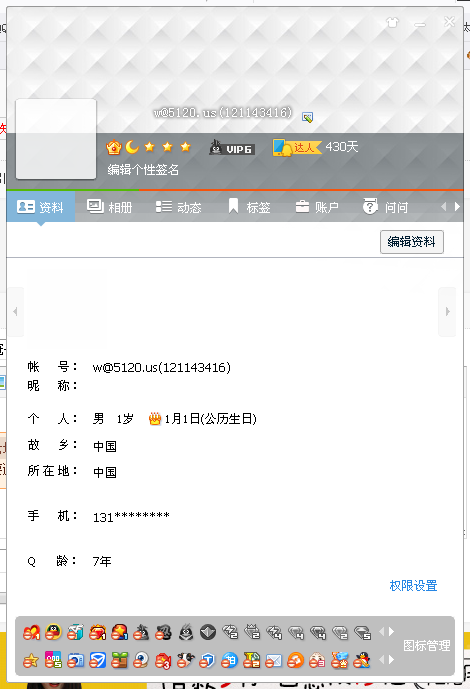Select the 账户 tab
The image size is (470, 689).
[317, 207]
